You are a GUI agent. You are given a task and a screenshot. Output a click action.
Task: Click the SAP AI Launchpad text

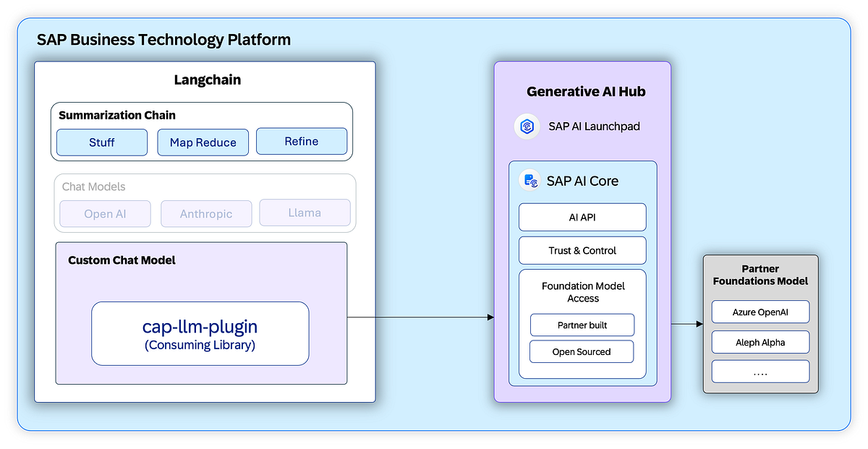tap(594, 127)
